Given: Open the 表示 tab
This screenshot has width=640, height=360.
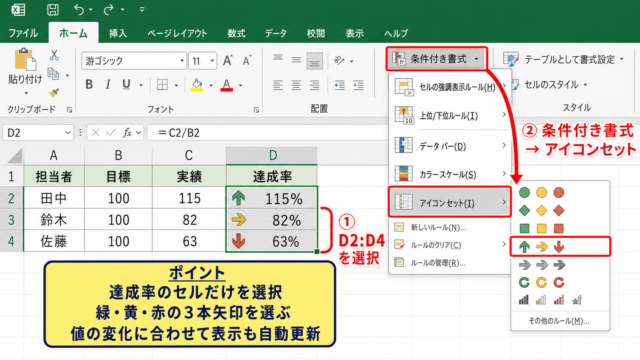Looking at the screenshot, I should 354,33.
